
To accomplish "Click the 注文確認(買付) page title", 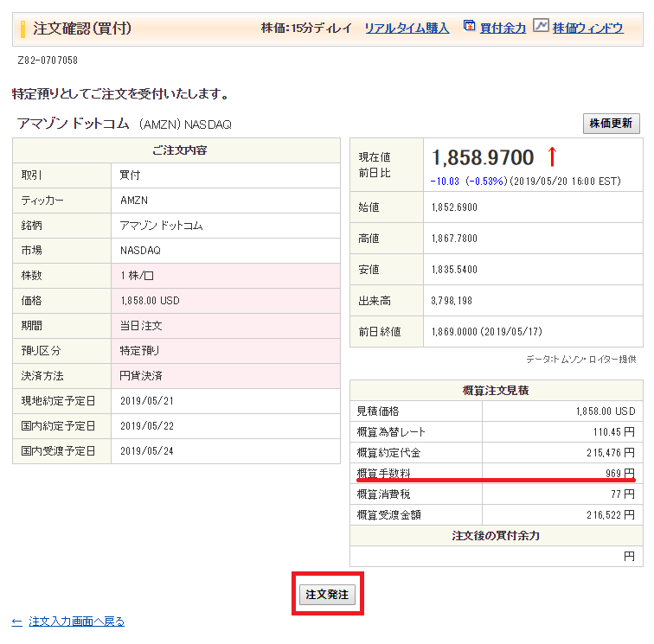I will [x=82, y=29].
